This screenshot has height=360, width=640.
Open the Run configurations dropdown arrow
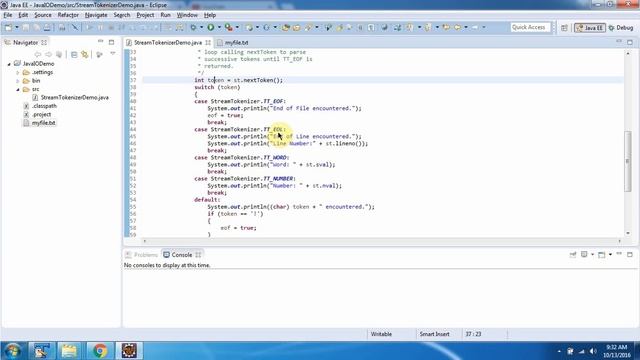(219, 27)
